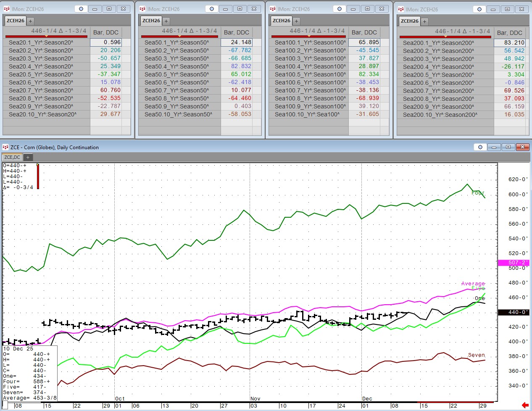532x411 pixels.
Task: Add a new tab next to ZCE,DC
Action: [x=28, y=157]
